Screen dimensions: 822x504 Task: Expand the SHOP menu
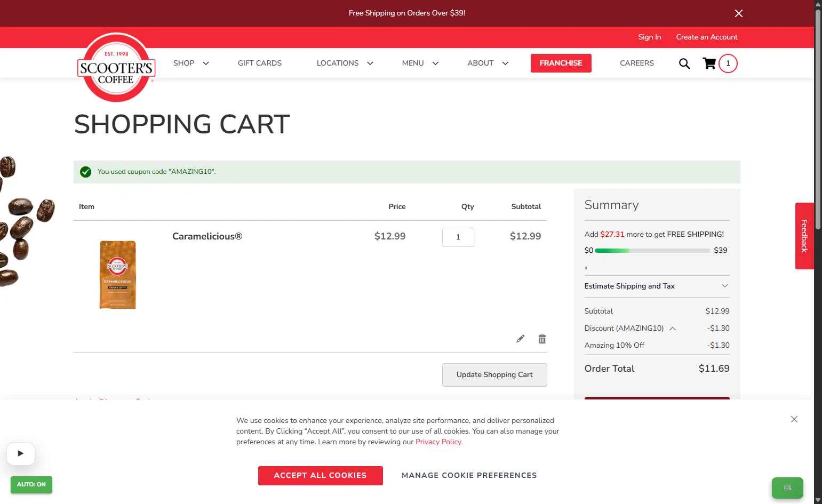pos(191,63)
